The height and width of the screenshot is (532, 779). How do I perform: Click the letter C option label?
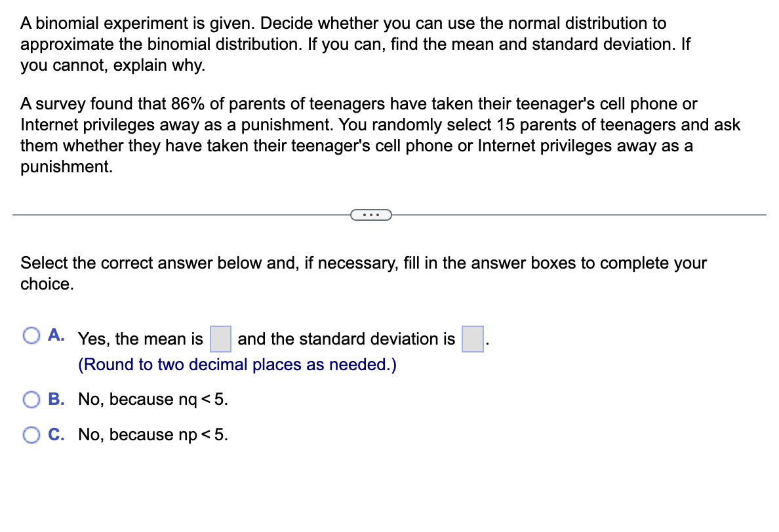pos(56,434)
